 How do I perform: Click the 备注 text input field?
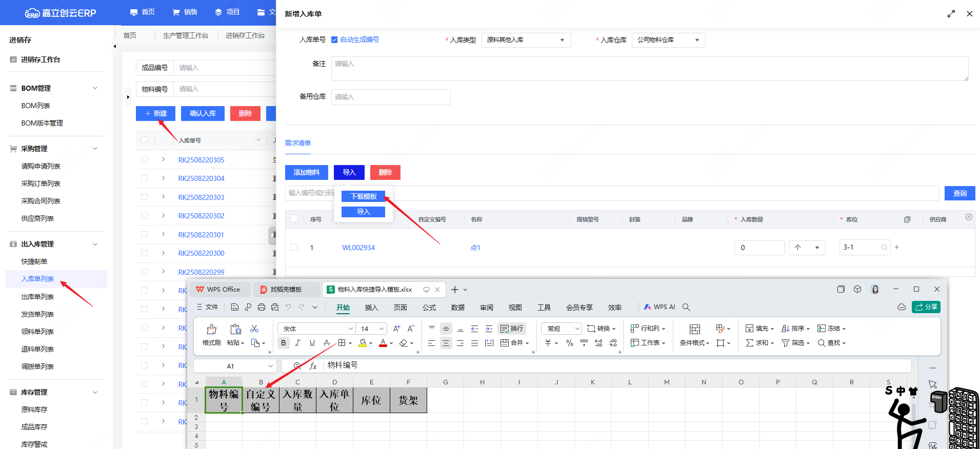pyautogui.click(x=649, y=69)
